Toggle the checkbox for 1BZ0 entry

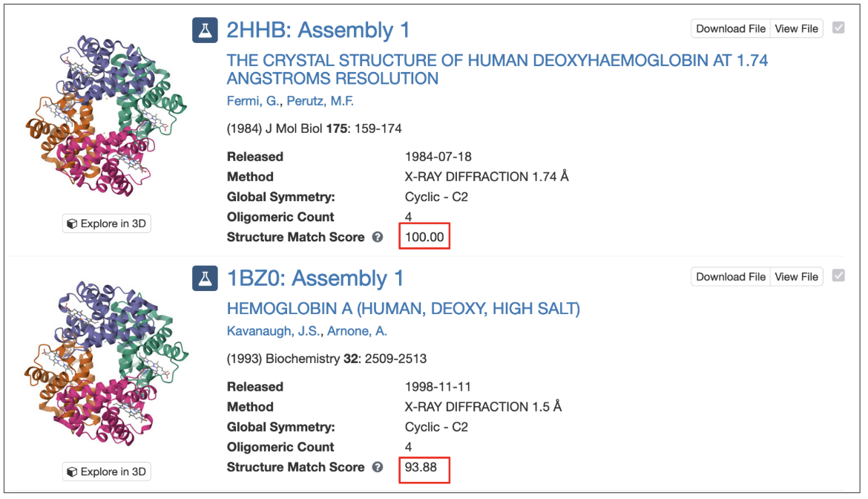point(838,276)
